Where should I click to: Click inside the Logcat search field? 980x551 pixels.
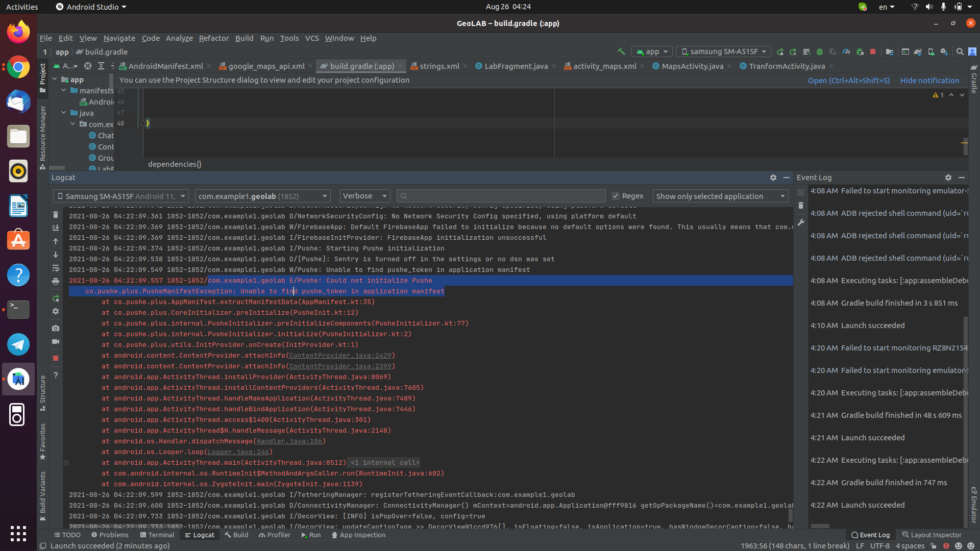(500, 196)
